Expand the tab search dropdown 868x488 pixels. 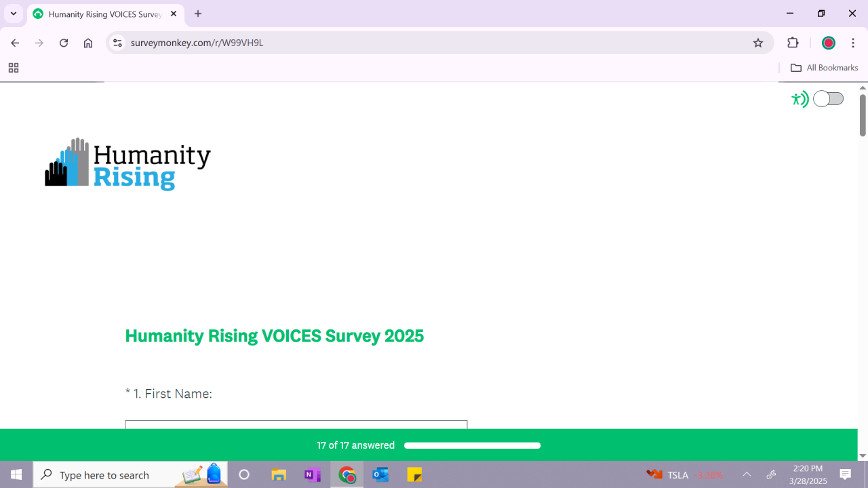point(14,14)
